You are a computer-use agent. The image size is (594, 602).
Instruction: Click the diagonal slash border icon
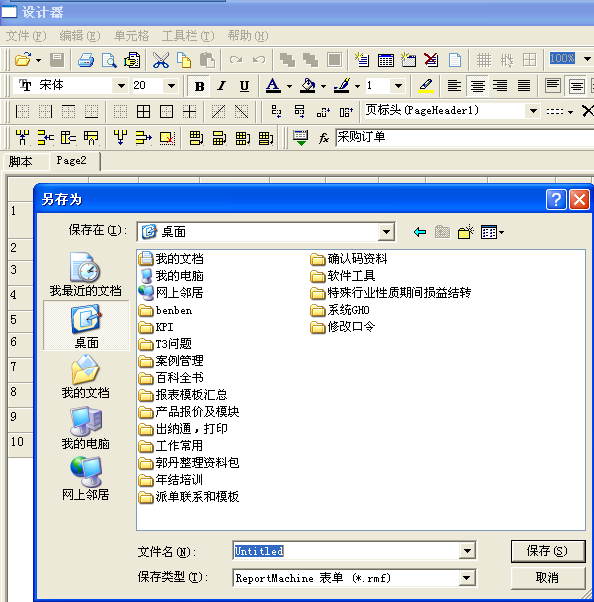pyautogui.click(x=218, y=111)
